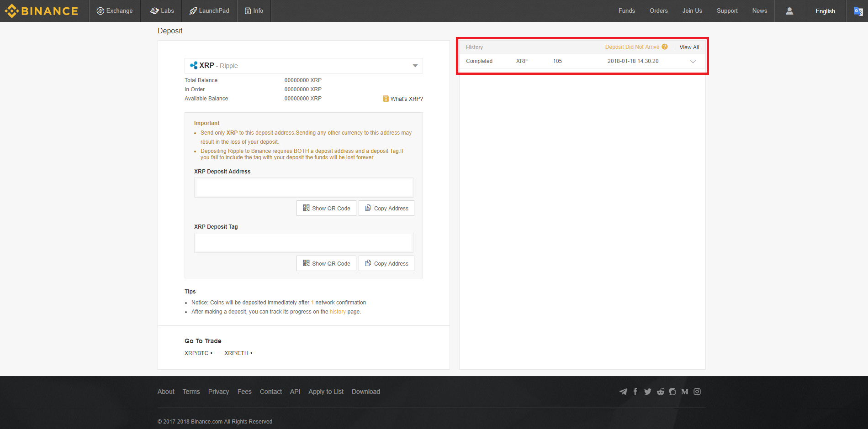Open the Exchange menu
Image resolution: width=868 pixels, height=429 pixels.
[x=115, y=11]
